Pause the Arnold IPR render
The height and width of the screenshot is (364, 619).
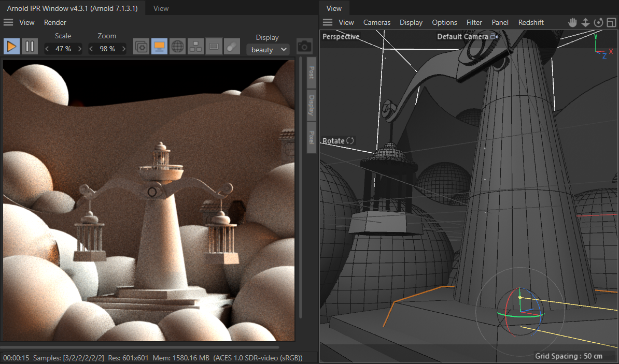coord(30,47)
